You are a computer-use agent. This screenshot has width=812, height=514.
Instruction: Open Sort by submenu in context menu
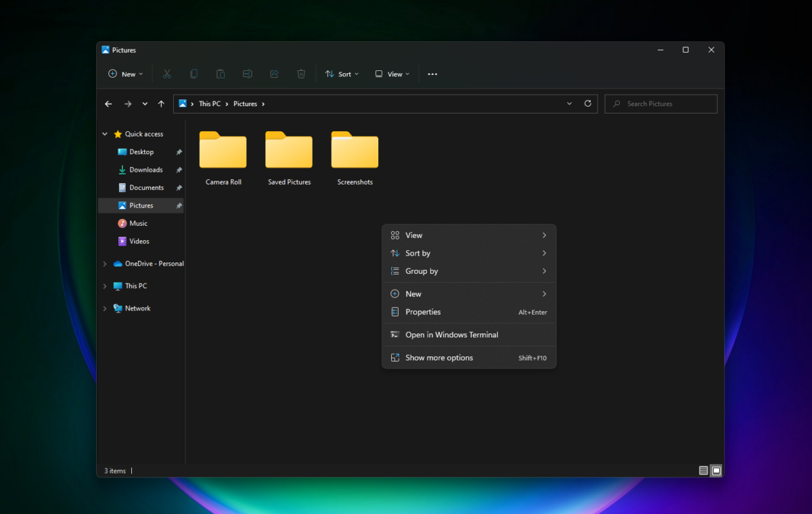[x=469, y=253]
